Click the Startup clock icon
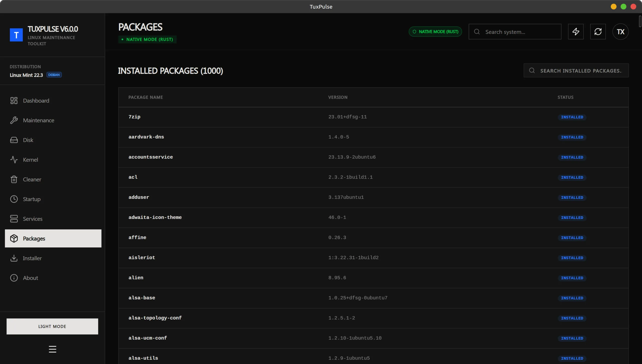This screenshot has width=642, height=364. 14,199
